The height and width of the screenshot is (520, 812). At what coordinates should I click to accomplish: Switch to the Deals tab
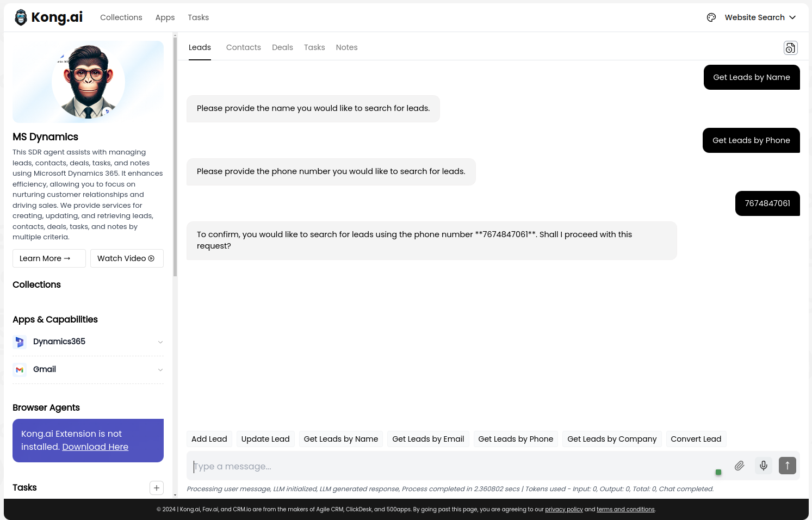[282, 47]
